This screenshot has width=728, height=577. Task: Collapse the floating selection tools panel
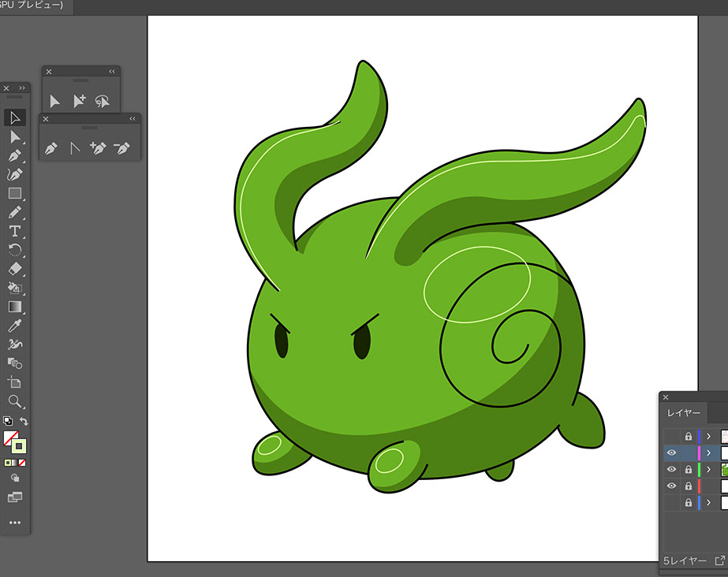112,72
